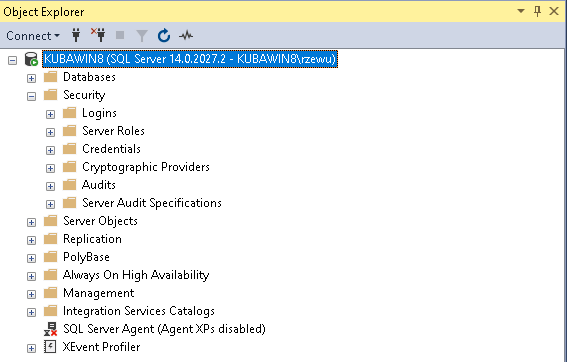Click the SQL Server Agent disabled icon
Screen dimensions: 567x362
51,329
